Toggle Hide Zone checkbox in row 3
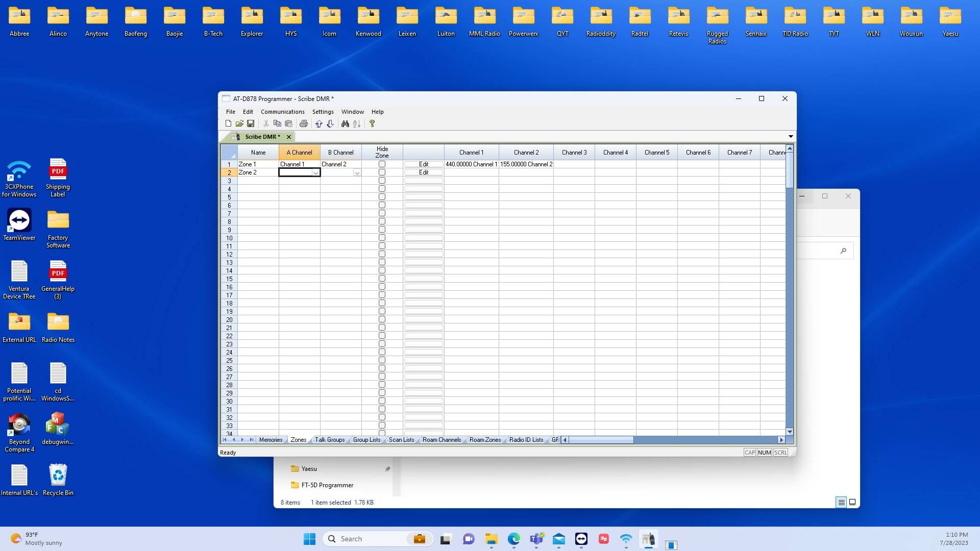 point(382,181)
